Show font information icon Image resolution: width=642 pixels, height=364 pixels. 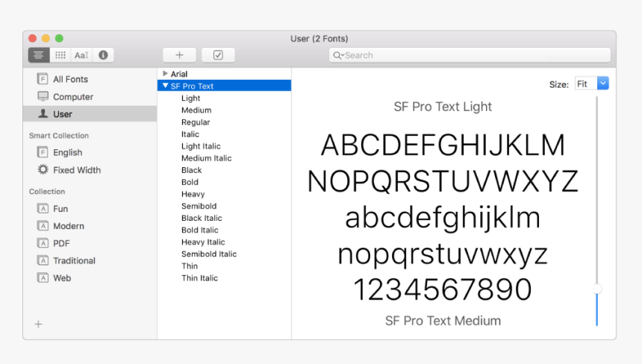click(x=103, y=54)
